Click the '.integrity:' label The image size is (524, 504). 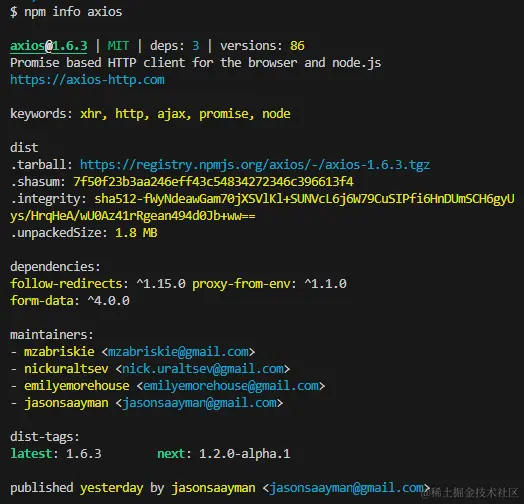point(48,199)
